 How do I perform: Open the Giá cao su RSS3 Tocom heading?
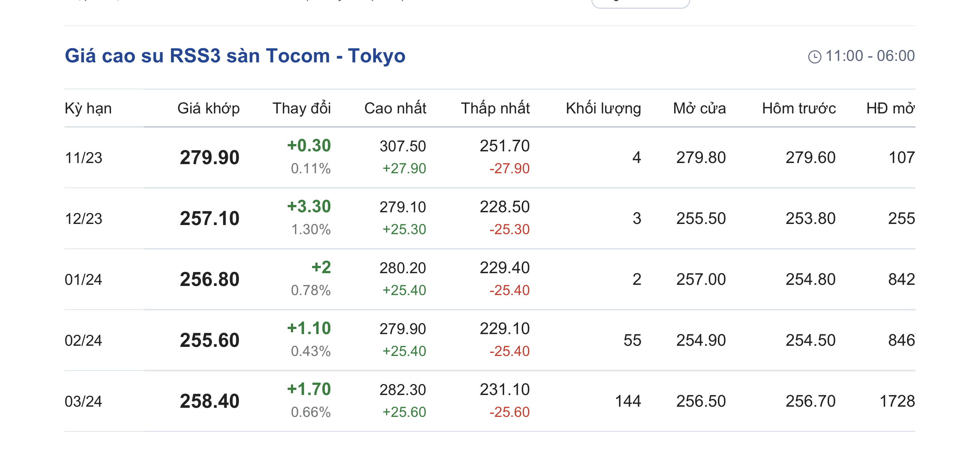(235, 56)
